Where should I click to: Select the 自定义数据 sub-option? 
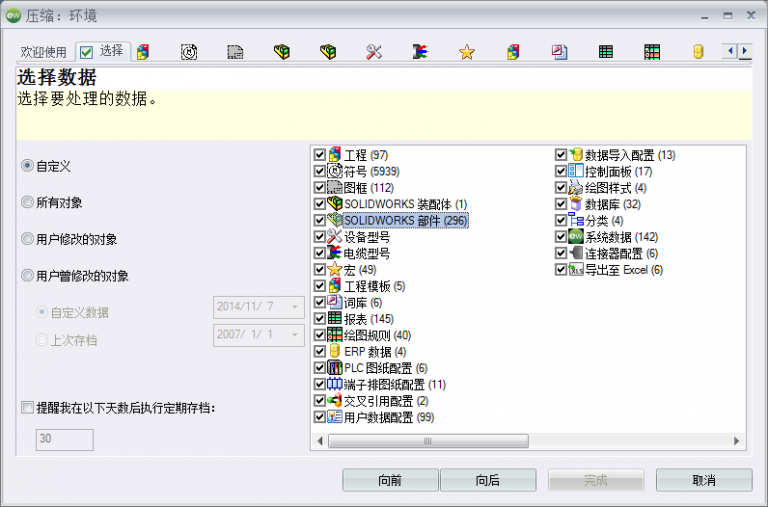coord(42,312)
